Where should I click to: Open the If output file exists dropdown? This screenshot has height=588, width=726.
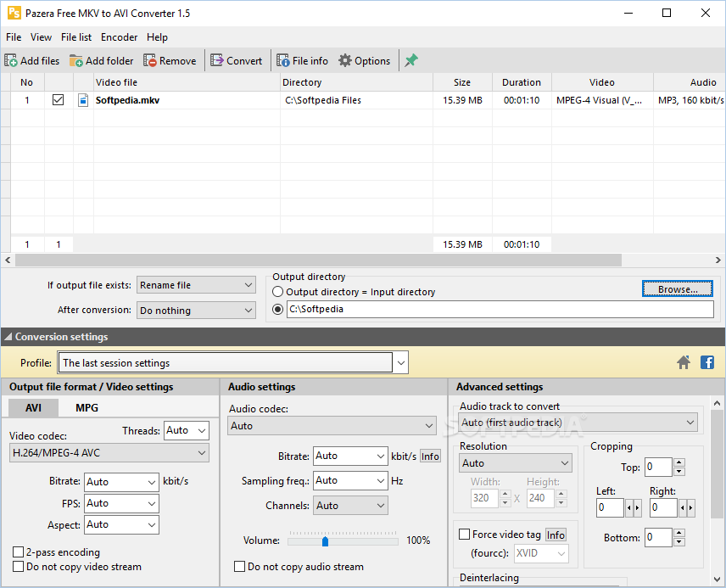196,285
